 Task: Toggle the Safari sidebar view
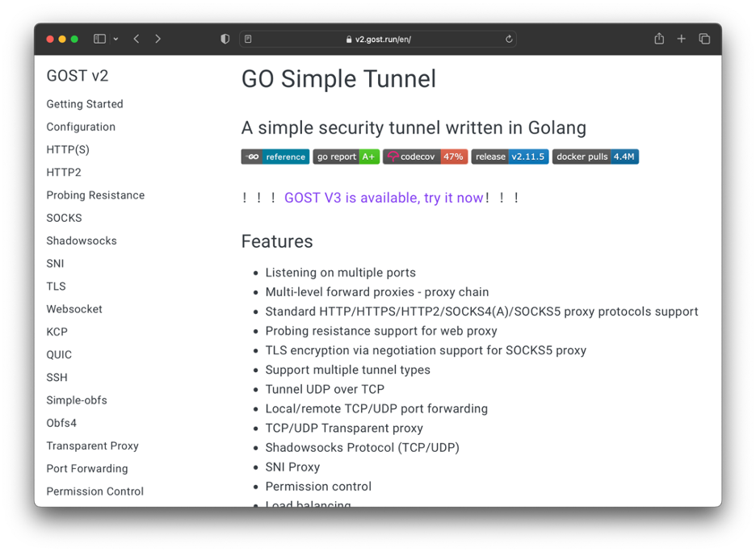point(99,38)
